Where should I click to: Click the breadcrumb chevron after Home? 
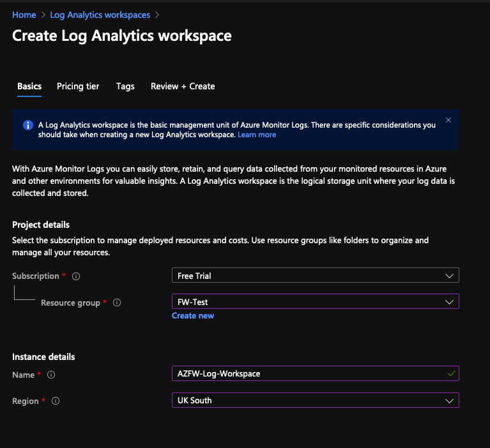[x=43, y=15]
